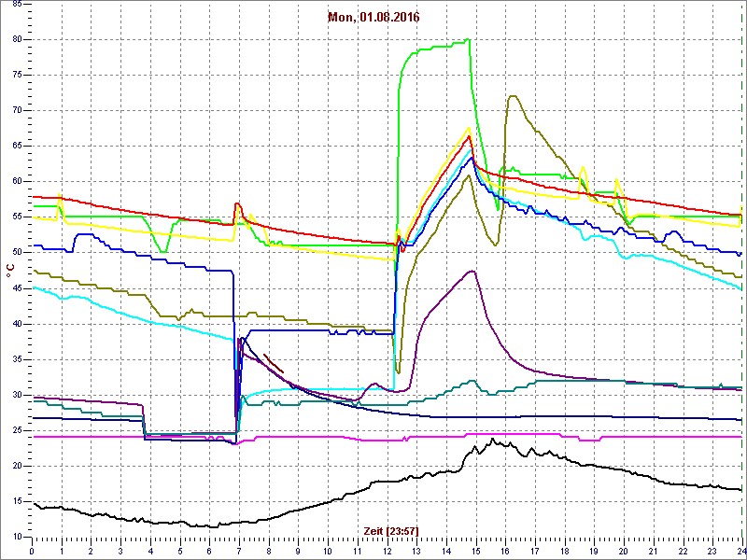Click hour 9 on the time axis

pos(298,551)
